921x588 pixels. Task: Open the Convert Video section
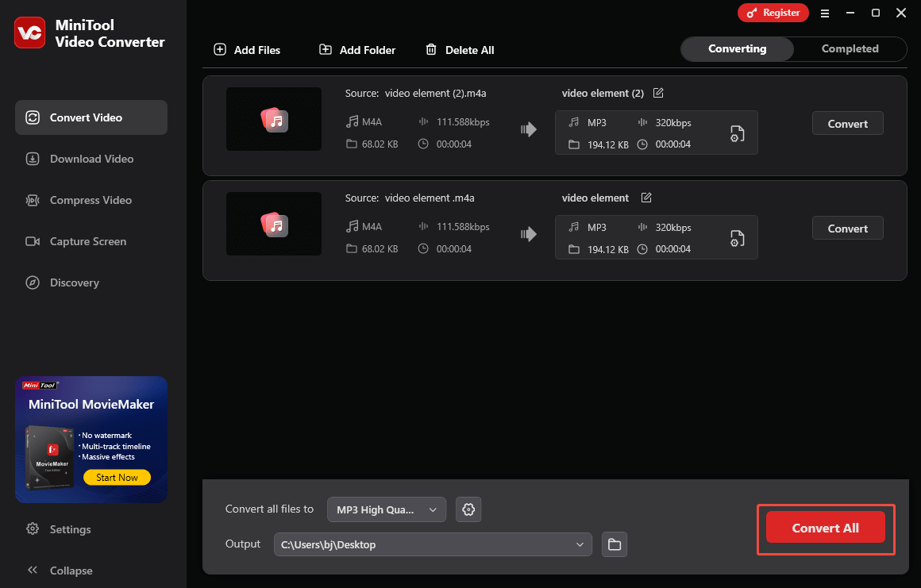tap(91, 117)
